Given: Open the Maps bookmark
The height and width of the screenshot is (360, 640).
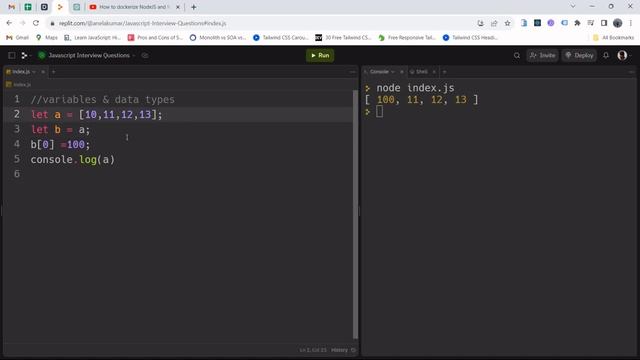Looking at the screenshot, I should [47, 38].
